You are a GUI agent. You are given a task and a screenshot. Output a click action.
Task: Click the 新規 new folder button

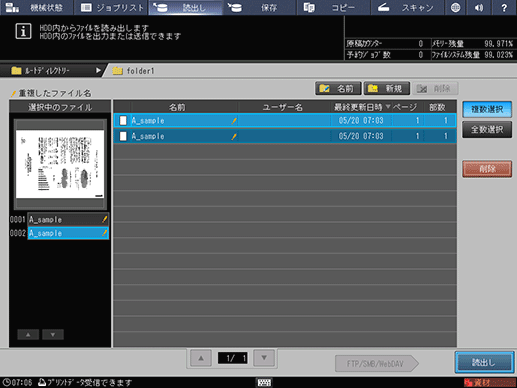(387, 88)
